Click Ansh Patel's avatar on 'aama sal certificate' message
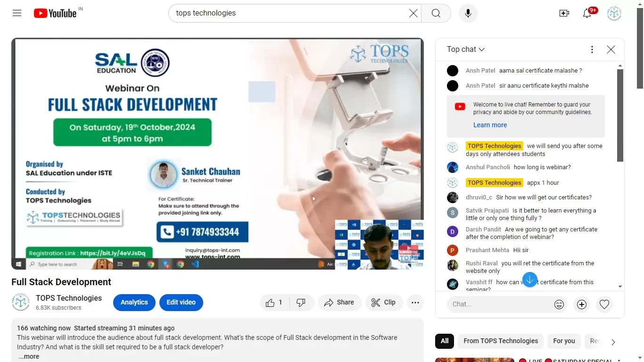 [453, 71]
